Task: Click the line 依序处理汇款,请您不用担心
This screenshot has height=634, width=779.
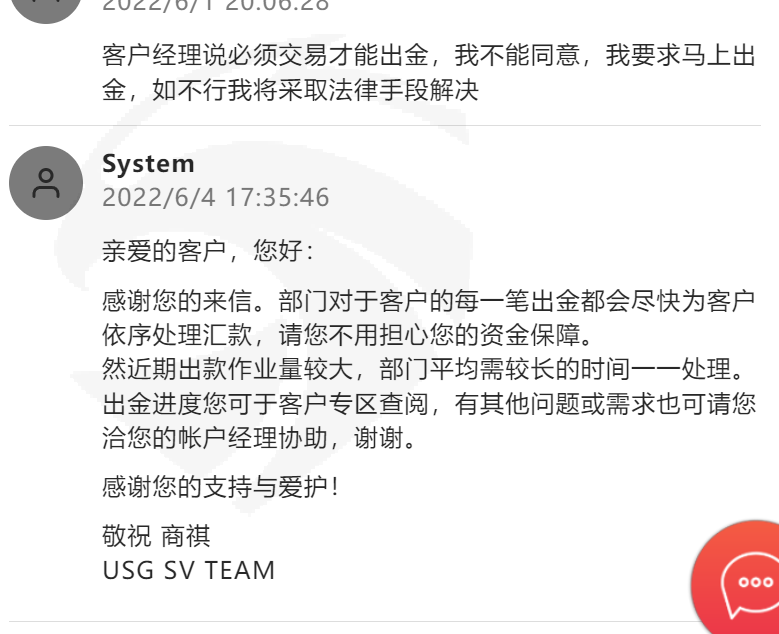Action: tap(348, 335)
